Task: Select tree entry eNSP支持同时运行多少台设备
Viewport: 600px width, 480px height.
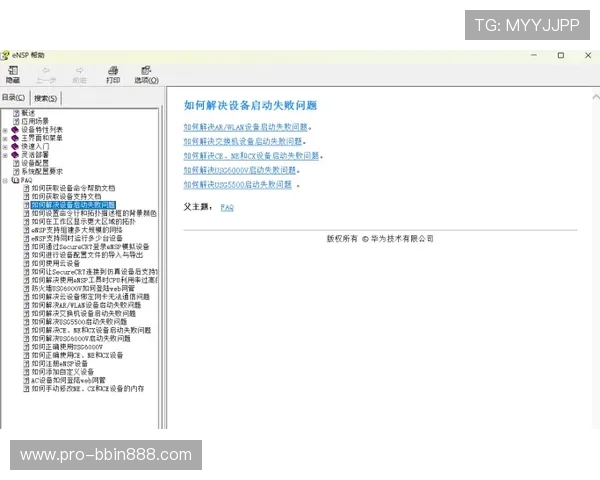Action: pyautogui.click(x=77, y=238)
